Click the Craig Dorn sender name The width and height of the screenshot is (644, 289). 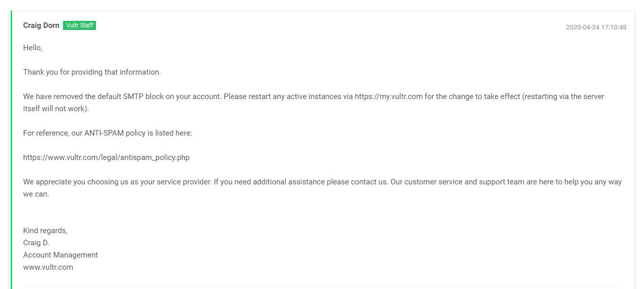(41, 25)
